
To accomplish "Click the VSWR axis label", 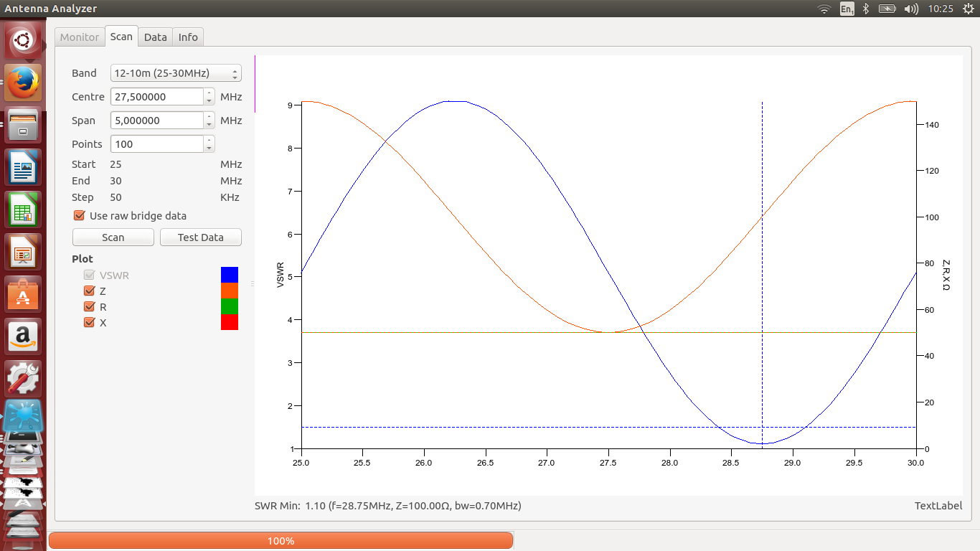I will 281,275.
